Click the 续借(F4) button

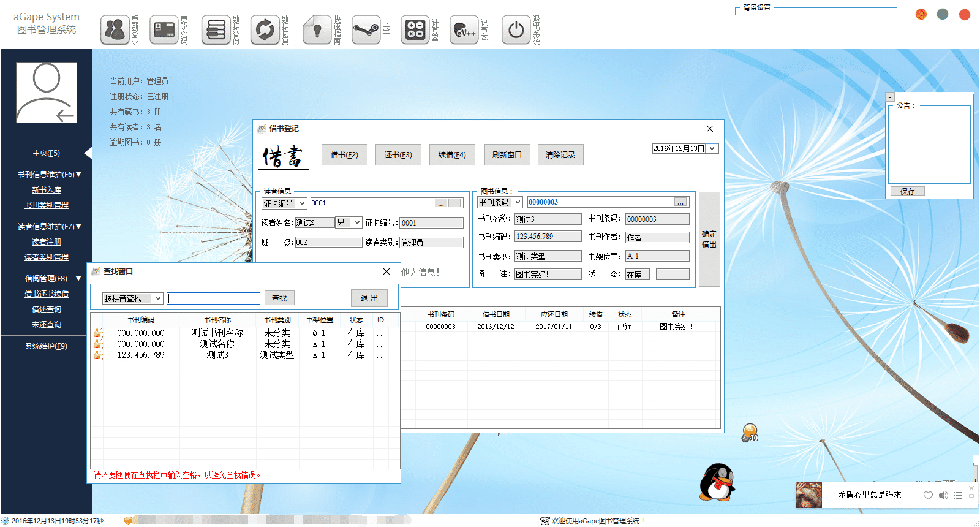(452, 155)
